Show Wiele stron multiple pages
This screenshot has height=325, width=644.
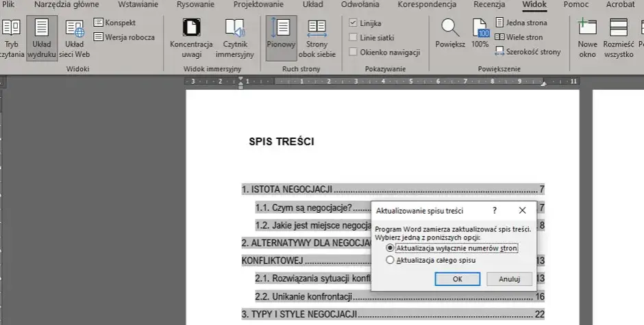pyautogui.click(x=519, y=38)
